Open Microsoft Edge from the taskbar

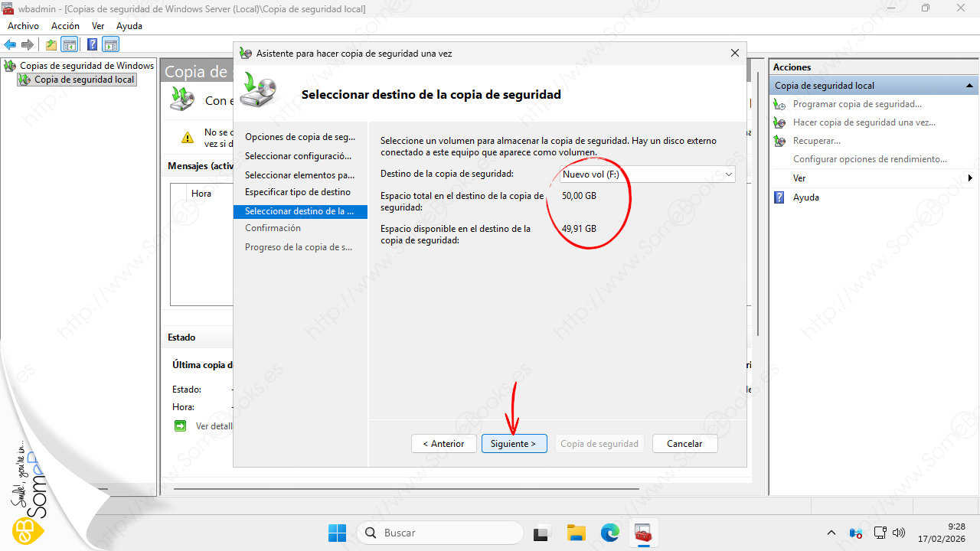(609, 533)
